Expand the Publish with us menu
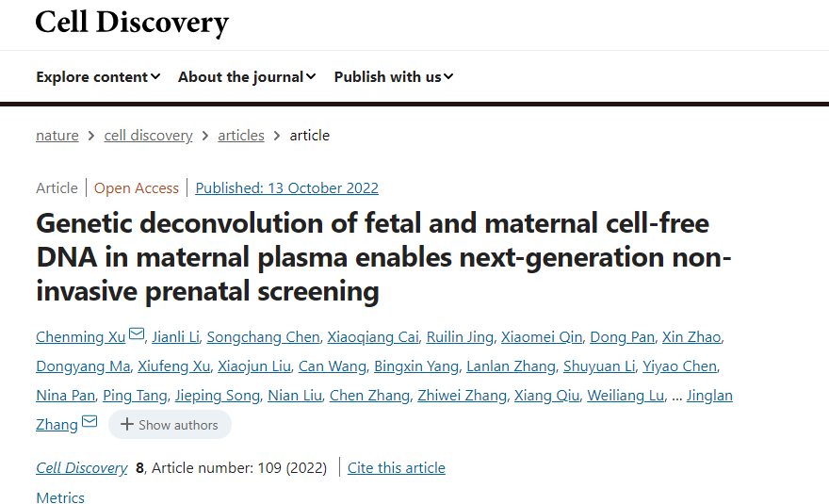Viewport: 829px width, 504px height. (394, 76)
